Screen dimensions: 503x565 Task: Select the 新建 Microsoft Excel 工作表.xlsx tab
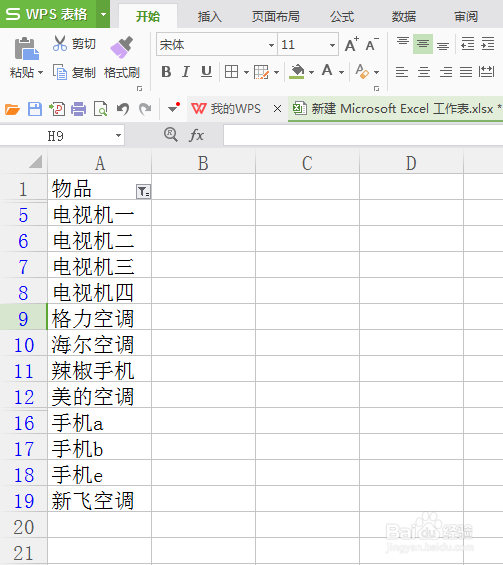396,108
